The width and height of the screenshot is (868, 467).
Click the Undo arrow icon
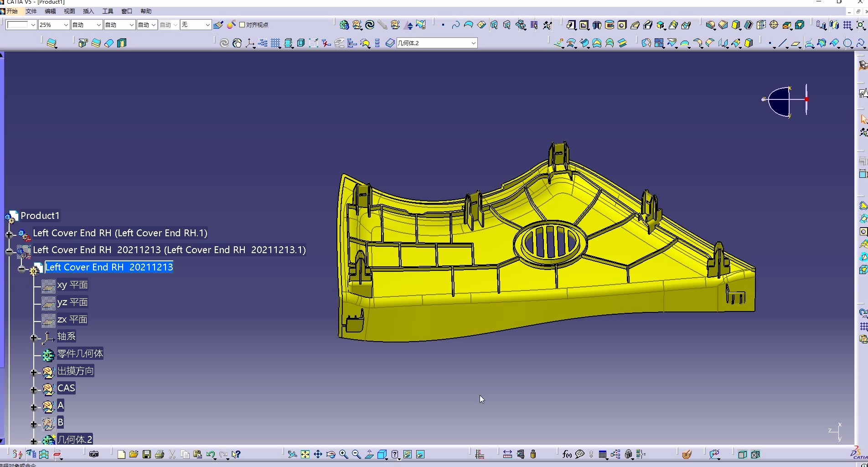click(x=210, y=454)
